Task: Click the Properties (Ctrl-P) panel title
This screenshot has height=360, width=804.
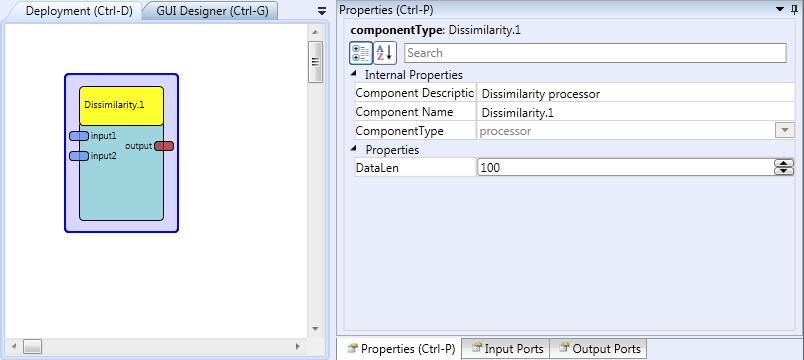Action: coord(386,9)
